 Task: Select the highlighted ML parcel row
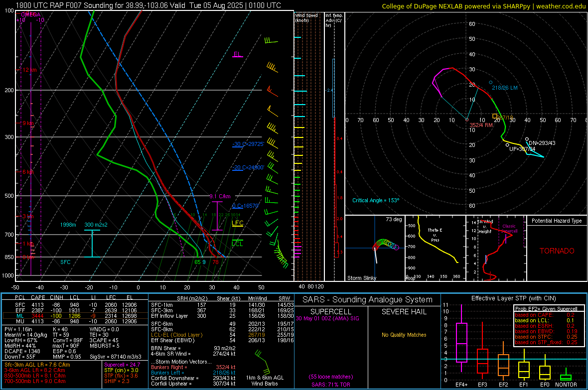click(76, 316)
